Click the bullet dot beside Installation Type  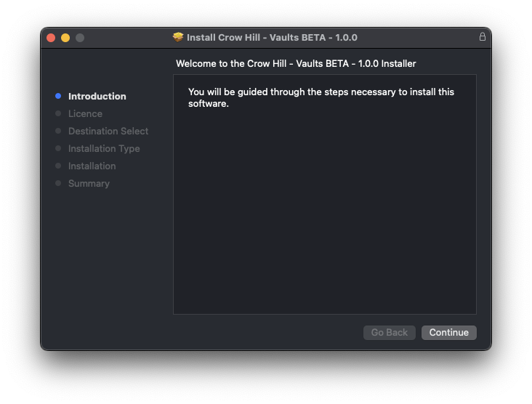(x=58, y=148)
